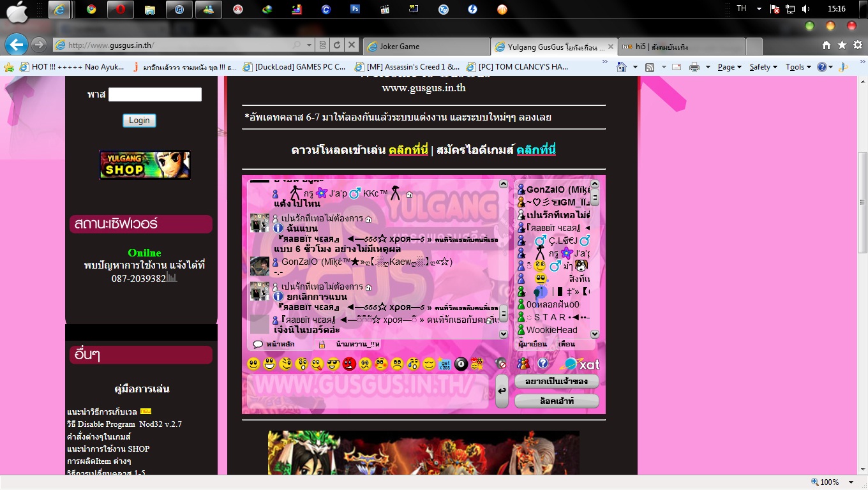Expand the Page menu dropdown
The image size is (868, 490).
(x=729, y=67)
